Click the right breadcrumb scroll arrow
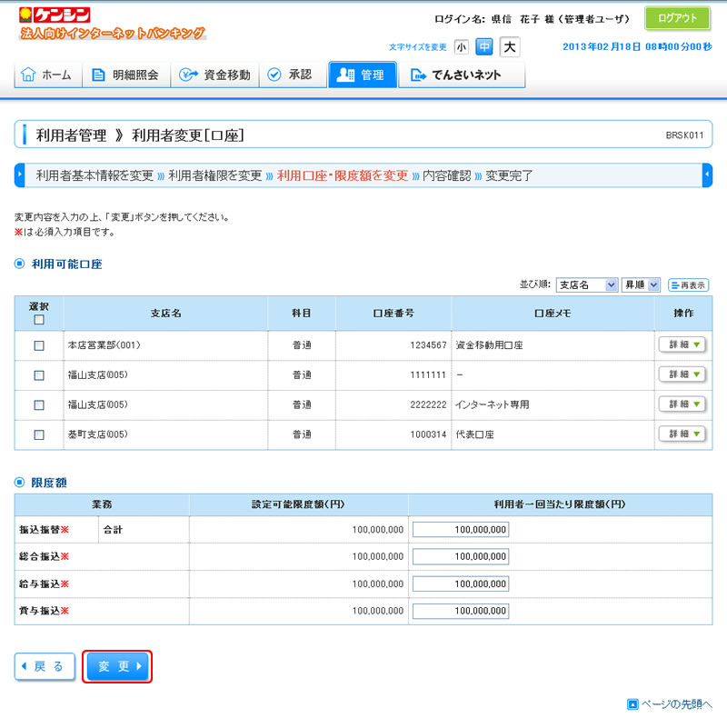This screenshot has width=727, height=728. (x=707, y=175)
